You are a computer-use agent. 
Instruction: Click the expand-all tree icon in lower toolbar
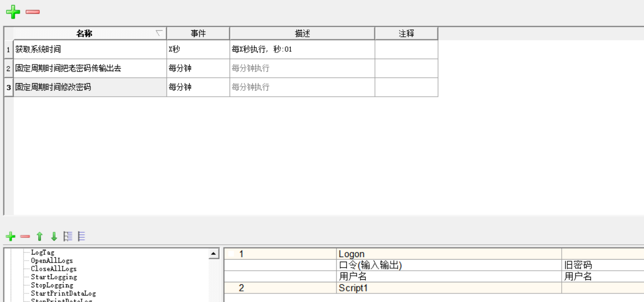pos(68,236)
